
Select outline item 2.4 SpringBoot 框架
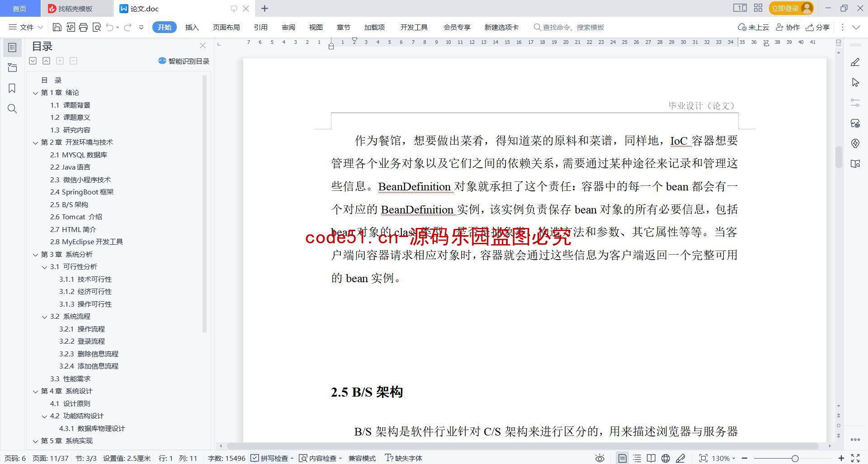[x=82, y=192]
